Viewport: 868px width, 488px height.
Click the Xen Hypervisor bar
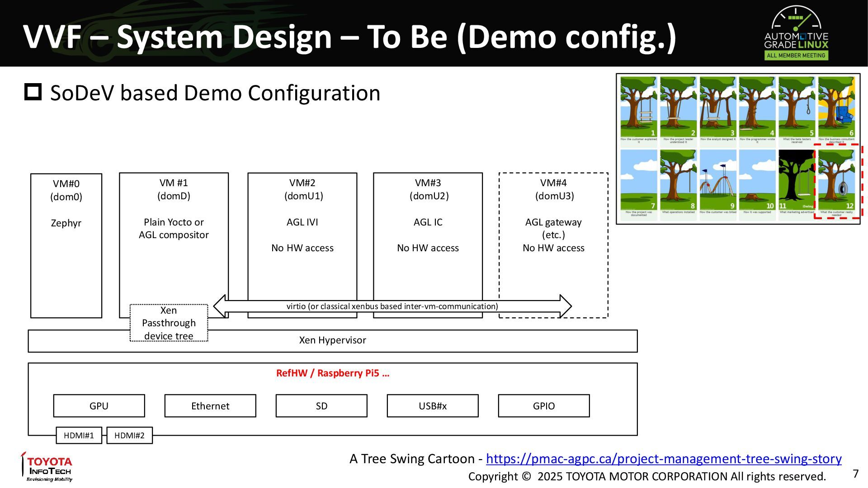pos(333,341)
